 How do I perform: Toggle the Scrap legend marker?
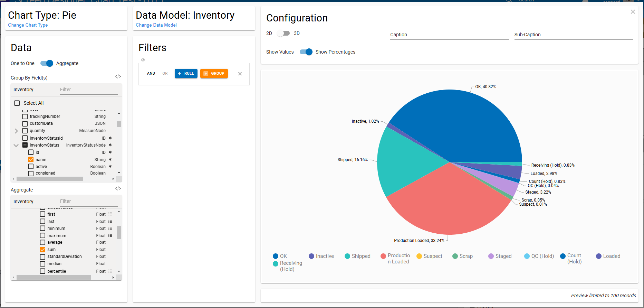(x=455, y=256)
